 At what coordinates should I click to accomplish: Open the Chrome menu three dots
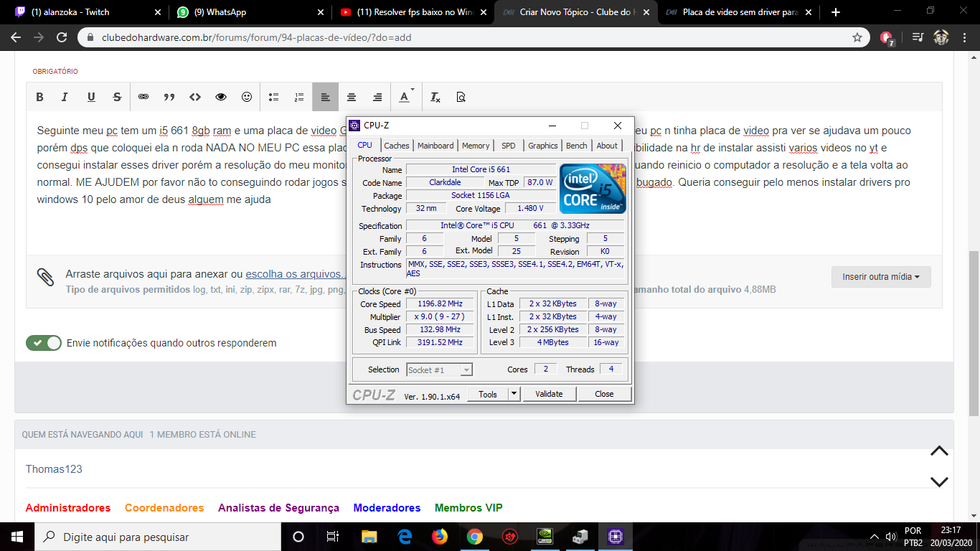(x=966, y=37)
